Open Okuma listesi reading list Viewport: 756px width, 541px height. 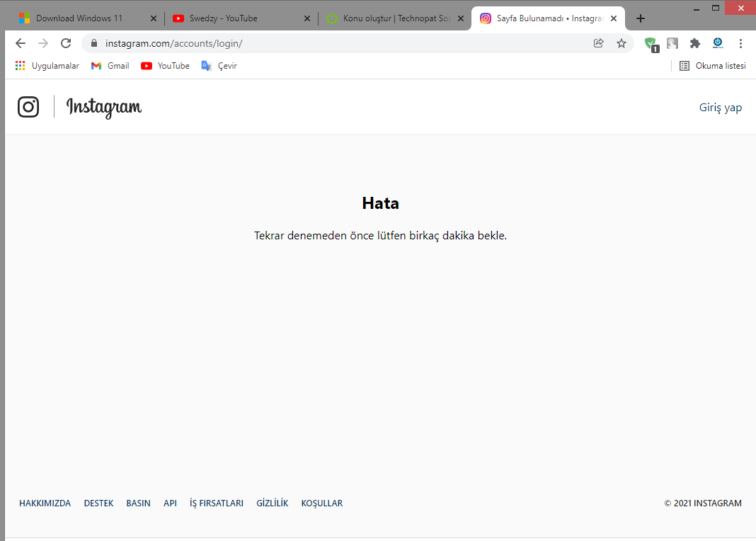713,66
